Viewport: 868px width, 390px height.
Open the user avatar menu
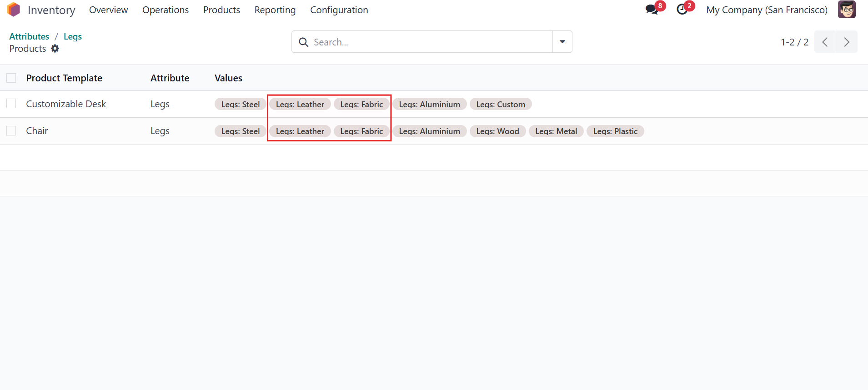click(x=847, y=10)
